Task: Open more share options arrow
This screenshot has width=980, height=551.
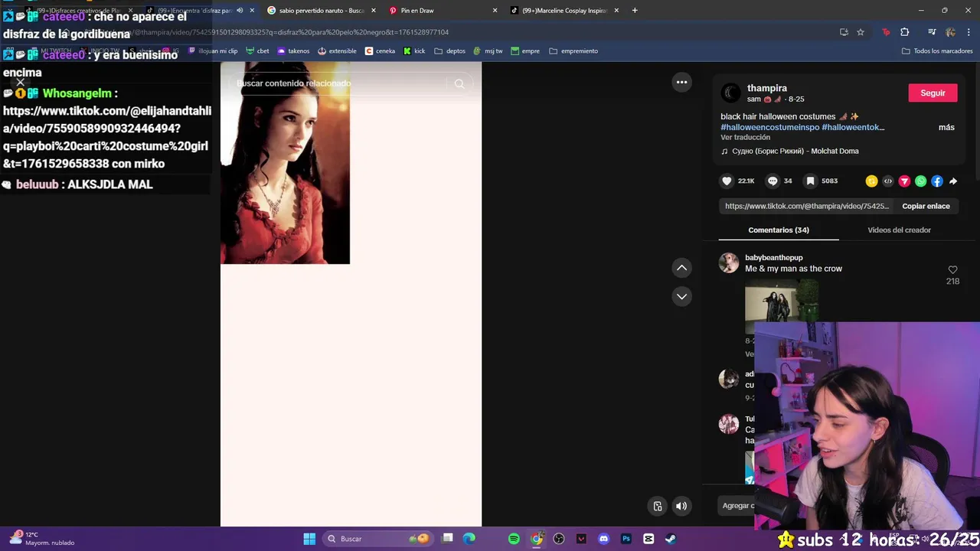Action: click(x=953, y=181)
